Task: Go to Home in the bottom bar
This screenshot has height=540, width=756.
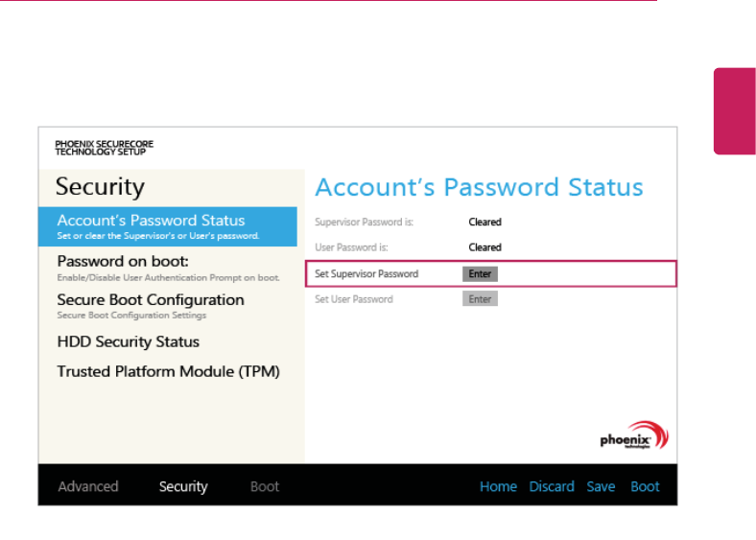Action: click(x=498, y=486)
